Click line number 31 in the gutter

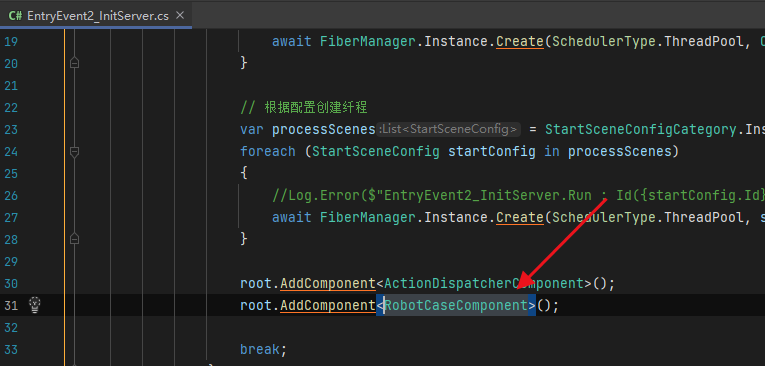(11, 305)
